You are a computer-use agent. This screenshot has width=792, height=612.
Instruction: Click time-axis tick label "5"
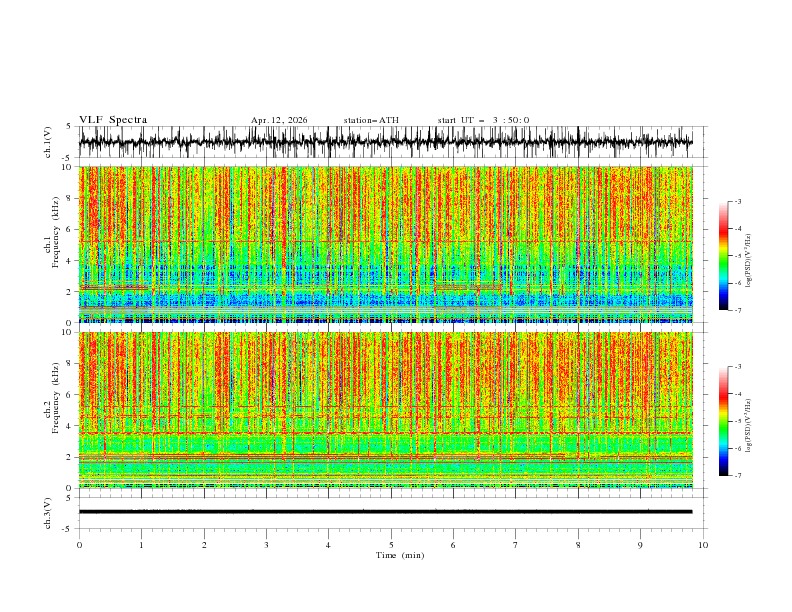[391, 545]
